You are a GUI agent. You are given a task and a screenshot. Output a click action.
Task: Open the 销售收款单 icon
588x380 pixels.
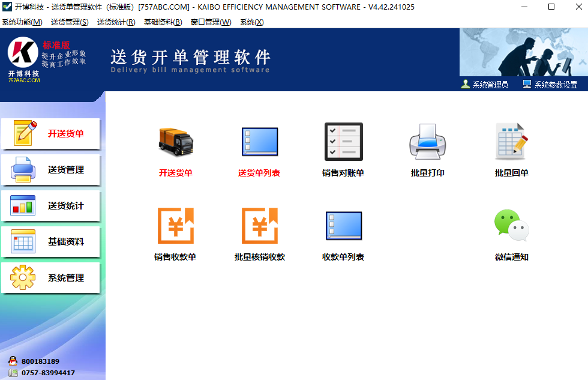(x=175, y=226)
